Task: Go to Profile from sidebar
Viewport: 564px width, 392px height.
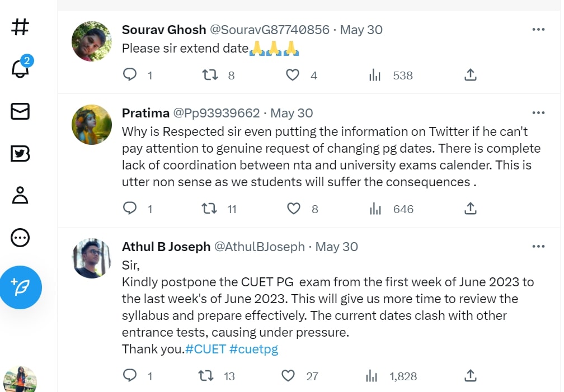Action: pos(20,195)
